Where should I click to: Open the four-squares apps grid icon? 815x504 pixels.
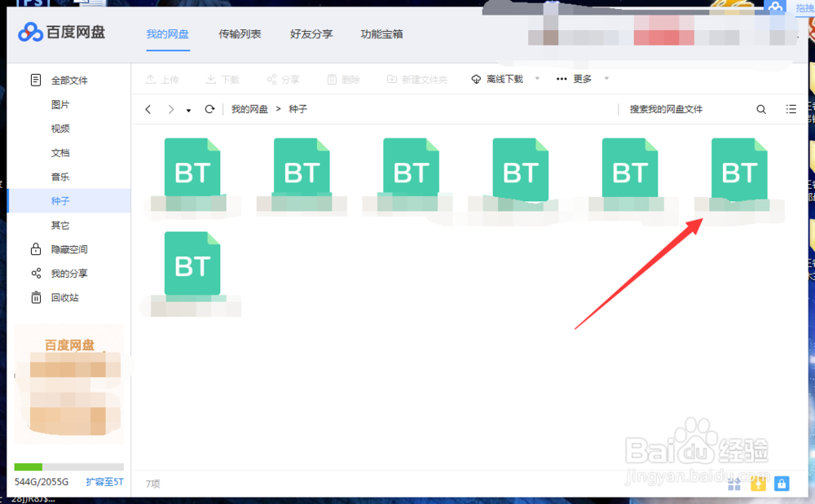[734, 484]
